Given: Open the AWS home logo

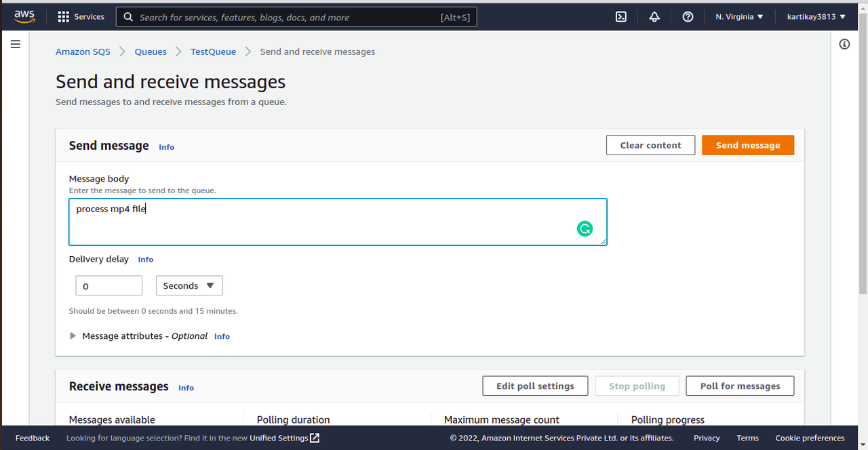Looking at the screenshot, I should 24,16.
